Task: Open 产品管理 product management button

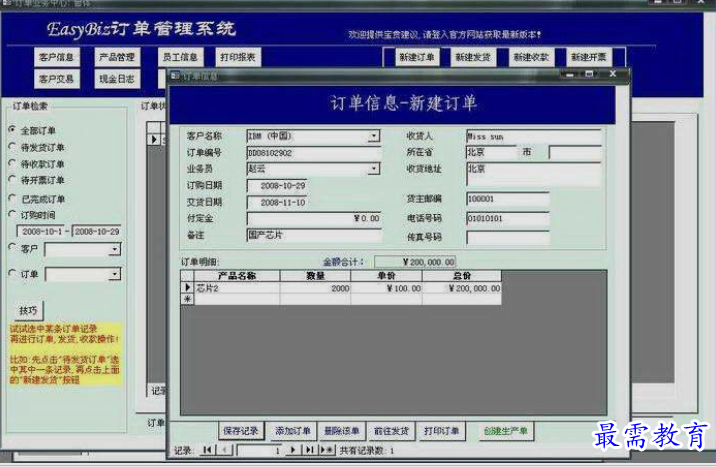Action: pos(116,58)
